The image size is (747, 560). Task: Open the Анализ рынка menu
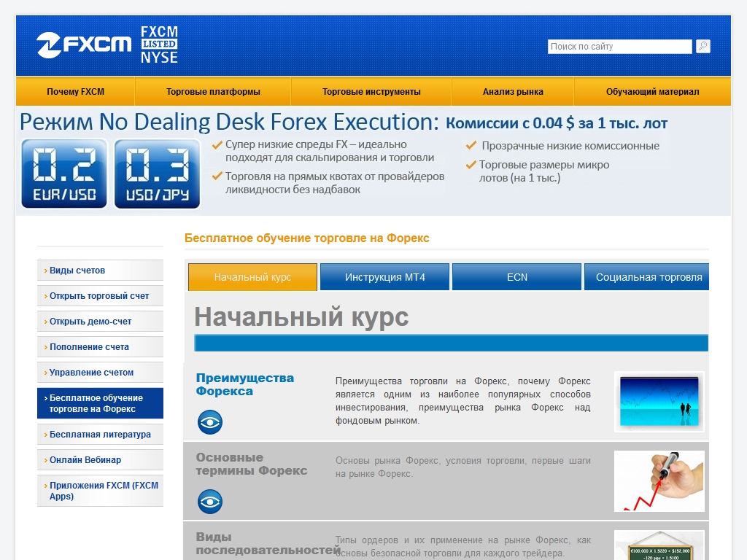[x=513, y=92]
